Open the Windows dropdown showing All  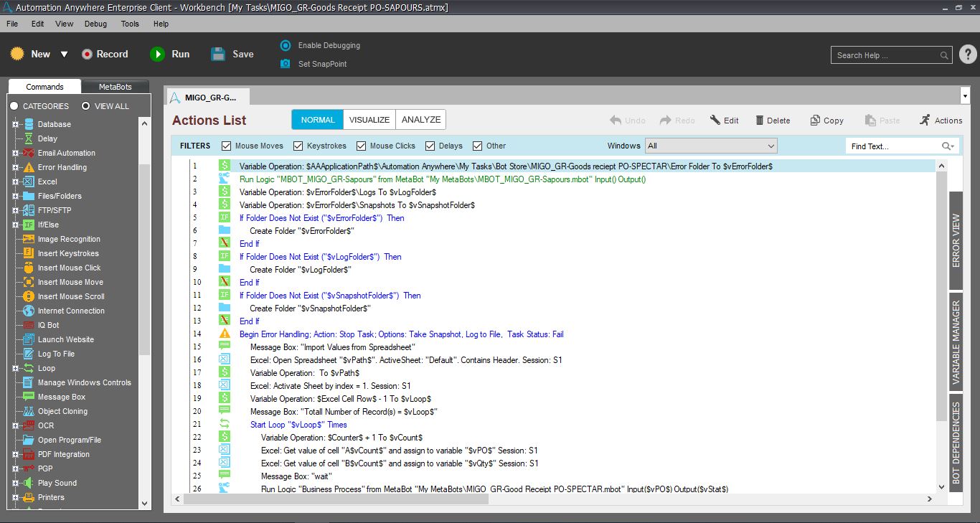coord(710,146)
